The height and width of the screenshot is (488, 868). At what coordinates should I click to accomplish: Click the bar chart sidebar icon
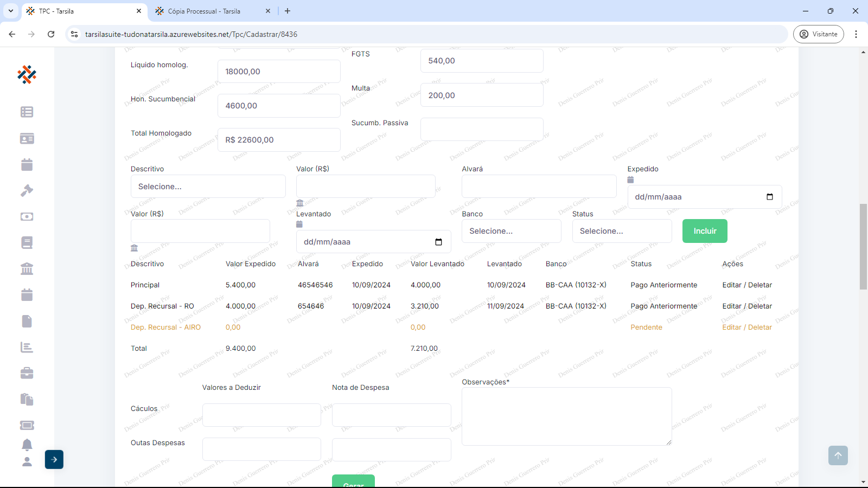tap(27, 347)
